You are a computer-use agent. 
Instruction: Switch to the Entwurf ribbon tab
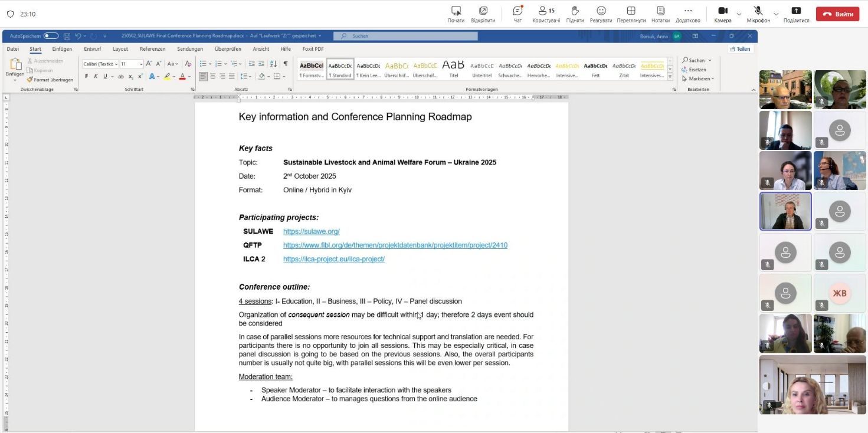coord(93,49)
